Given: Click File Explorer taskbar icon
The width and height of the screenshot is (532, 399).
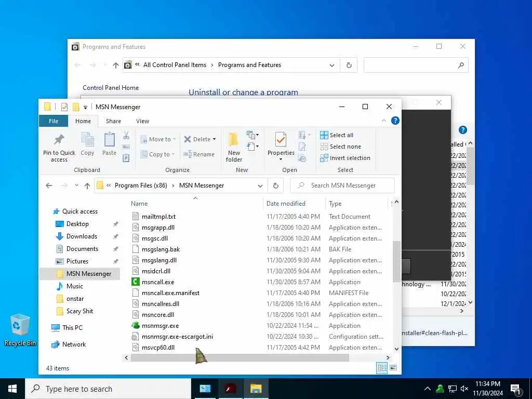Looking at the screenshot, I should pos(256,389).
